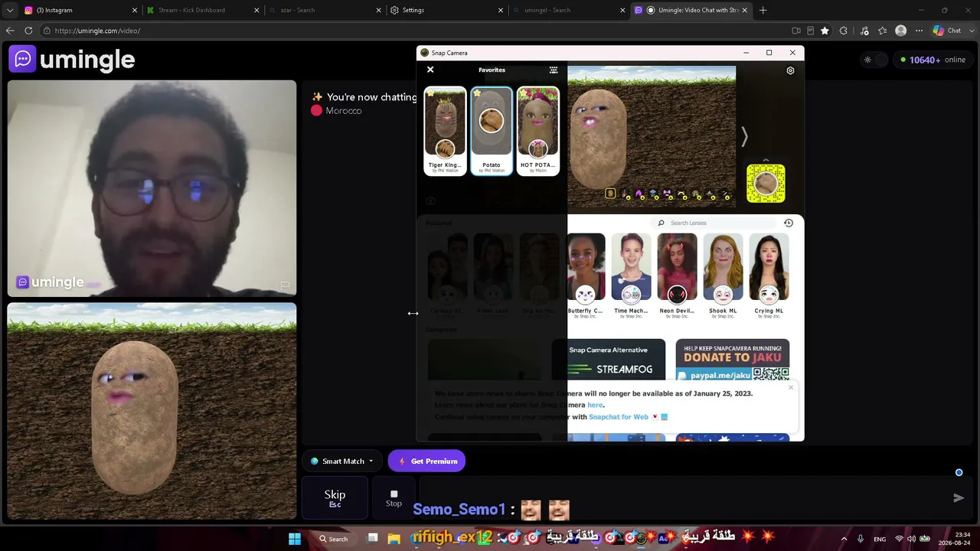This screenshot has width=980, height=551.
Task: Open lens history clock icon
Action: (x=789, y=223)
